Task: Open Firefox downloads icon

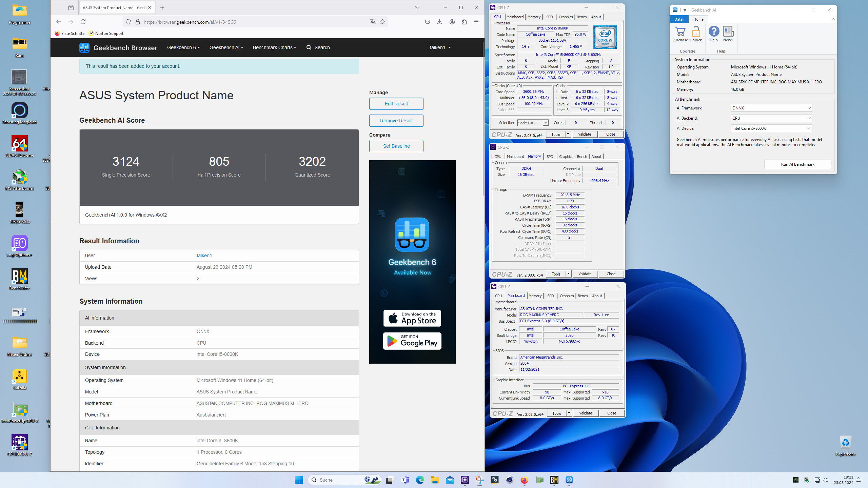Action: pyautogui.click(x=440, y=22)
